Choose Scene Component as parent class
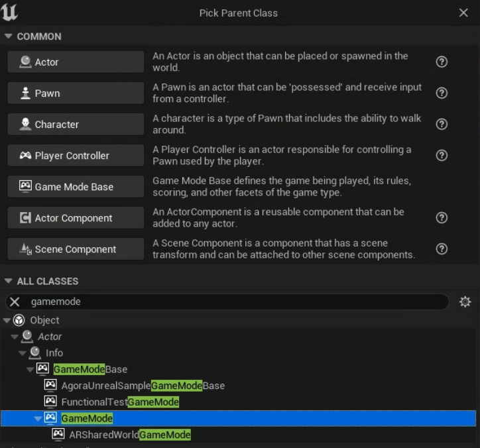480x448 pixels. [x=76, y=249]
